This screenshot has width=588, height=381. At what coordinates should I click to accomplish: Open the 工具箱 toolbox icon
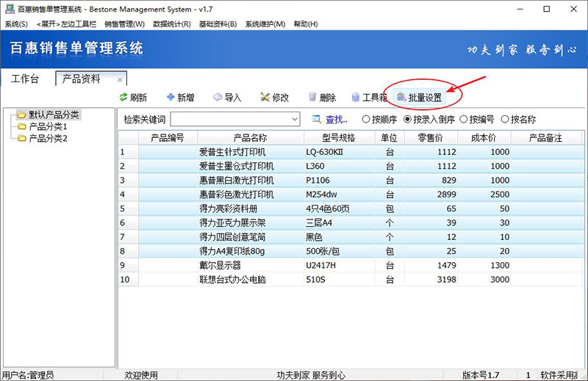(356, 98)
